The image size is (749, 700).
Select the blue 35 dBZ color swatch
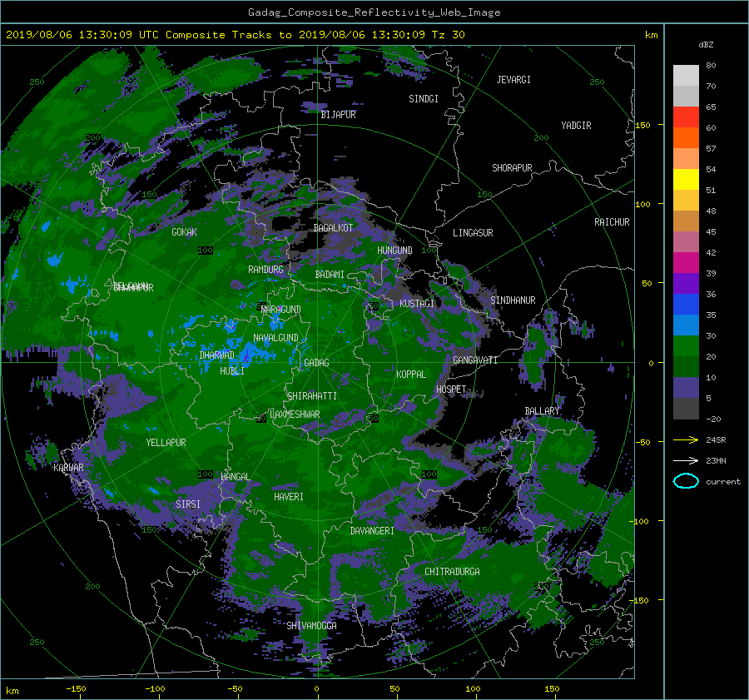686,305
